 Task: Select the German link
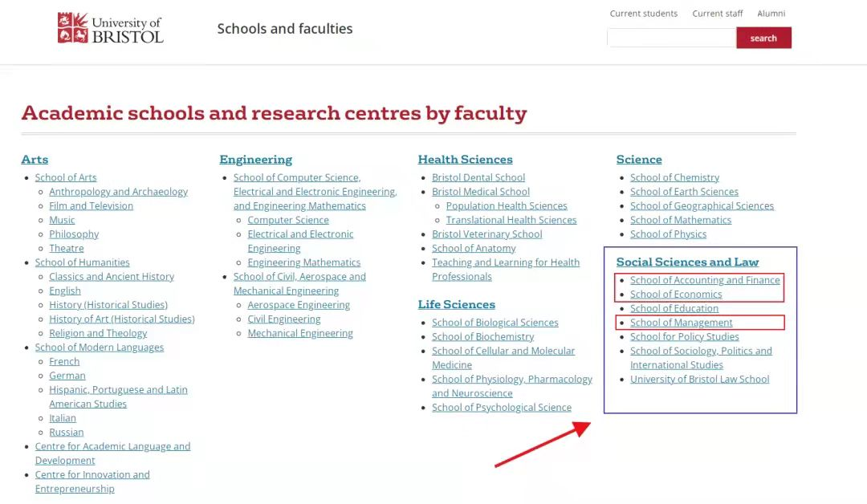[67, 376]
